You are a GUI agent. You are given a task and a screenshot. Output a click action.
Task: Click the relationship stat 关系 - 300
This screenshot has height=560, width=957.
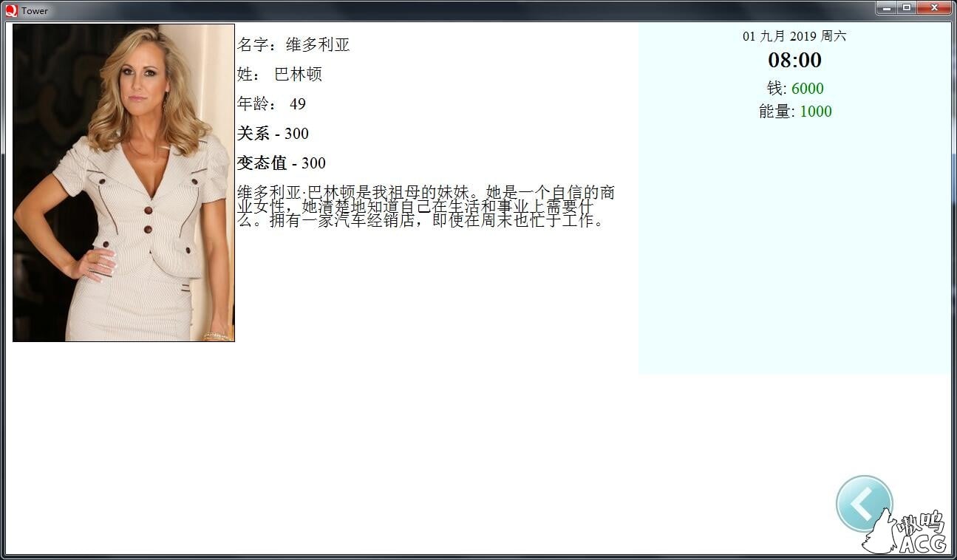tap(272, 134)
